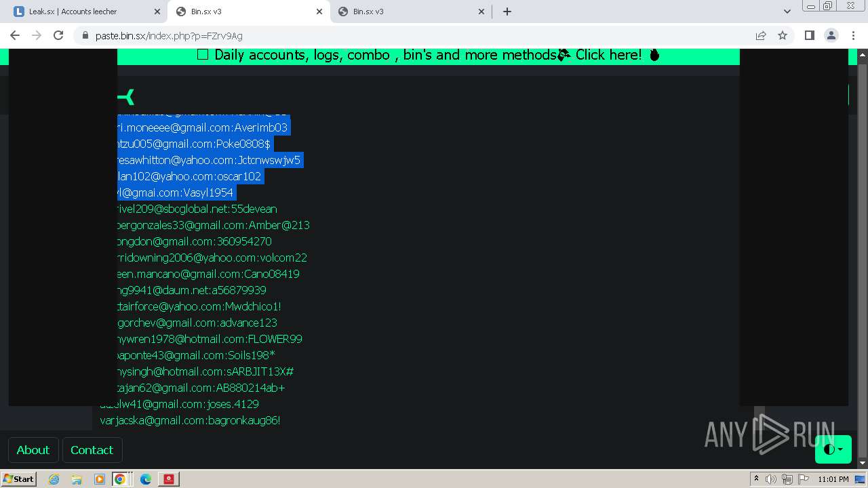Switch to the Leak.sx Accounts leecher tab
Image resolution: width=868 pixels, height=488 pixels.
[85, 12]
